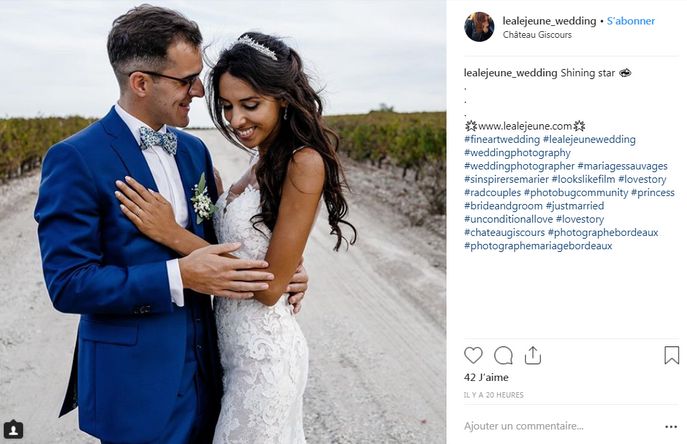Click the 'Il y a 20 heures' timestamp

(494, 395)
